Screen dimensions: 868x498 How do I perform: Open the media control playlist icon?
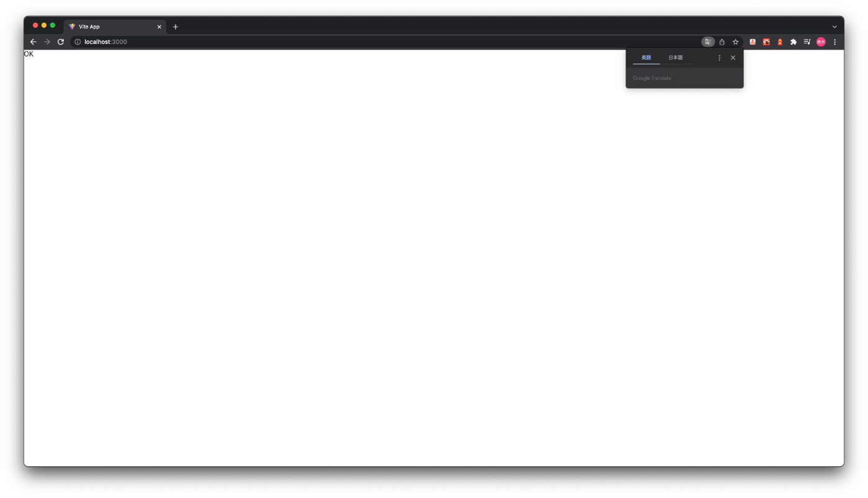coord(807,42)
